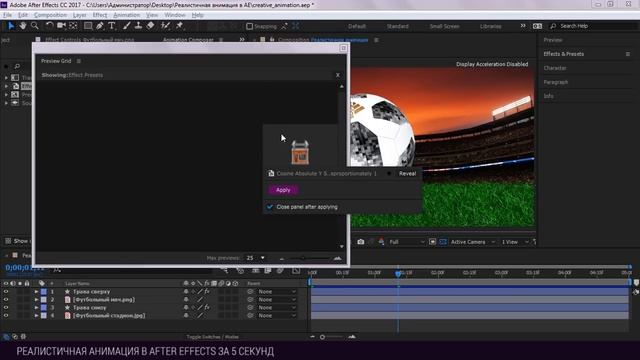Select the Pan Behind anchor point tool

[x=73, y=26]
